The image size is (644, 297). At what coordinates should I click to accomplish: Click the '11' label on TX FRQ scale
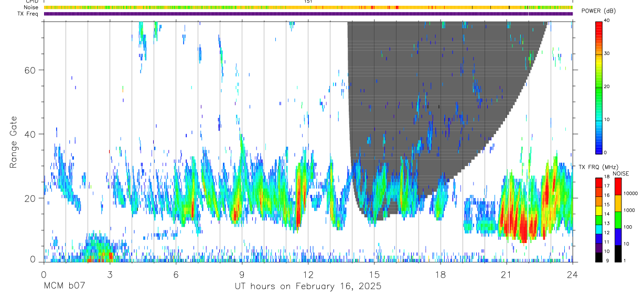[x=607, y=243]
